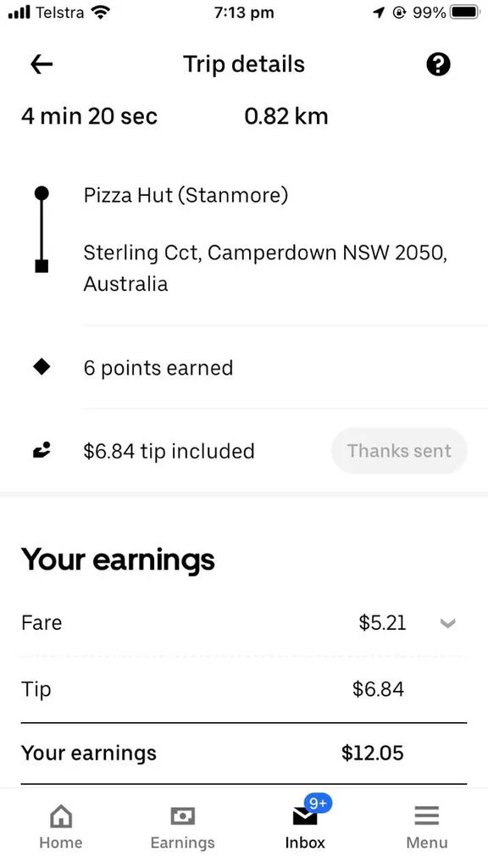The width and height of the screenshot is (488, 868).
Task: Tap the battery indicator in status bar
Action: [x=465, y=12]
